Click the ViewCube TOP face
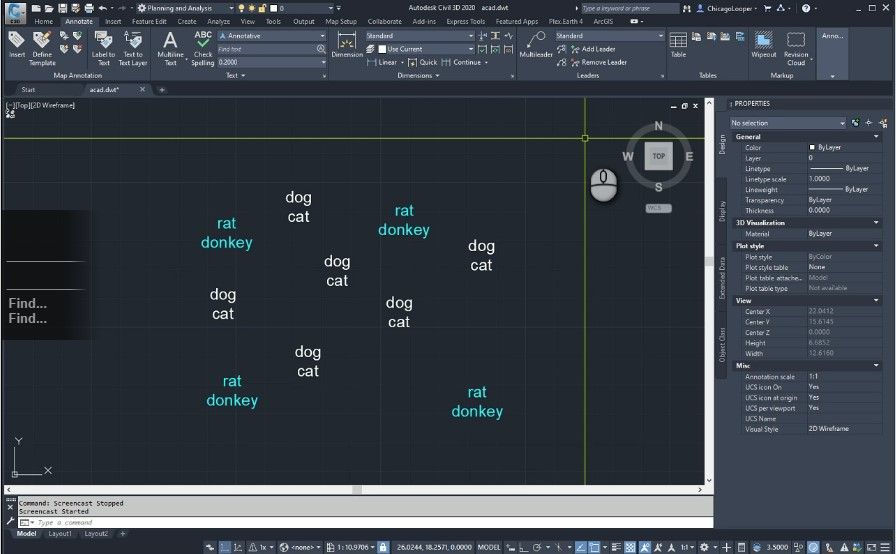896x554 pixels. [x=658, y=156]
